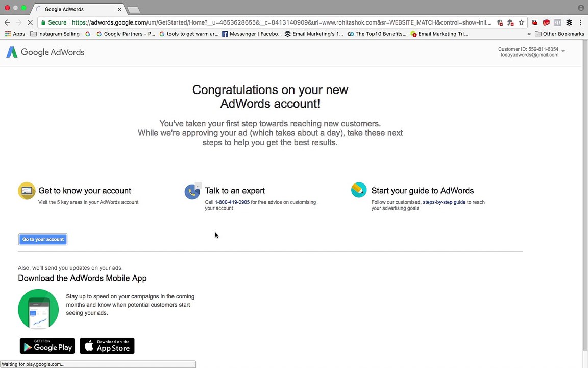Screen dimensions: 588x368
Task: Click the Chrome profile avatar icon
Action: pos(581,8)
